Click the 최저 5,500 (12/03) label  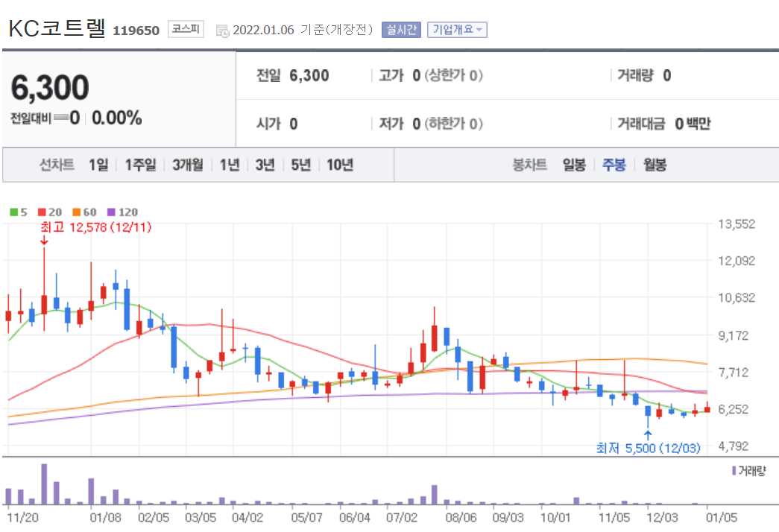tap(648, 448)
